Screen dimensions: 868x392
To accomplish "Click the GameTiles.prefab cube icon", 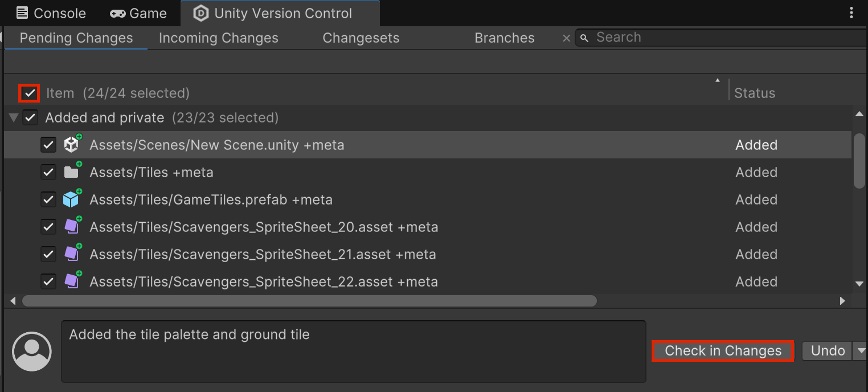I will click(72, 199).
